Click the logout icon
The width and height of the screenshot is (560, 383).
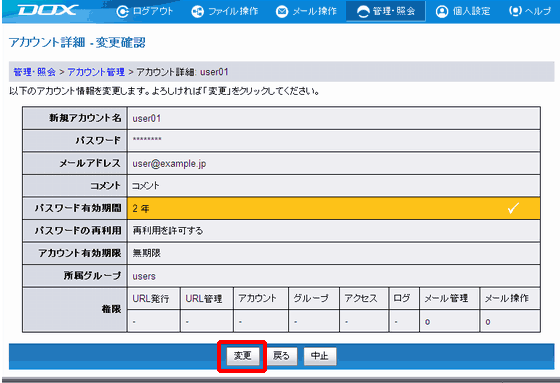click(122, 11)
